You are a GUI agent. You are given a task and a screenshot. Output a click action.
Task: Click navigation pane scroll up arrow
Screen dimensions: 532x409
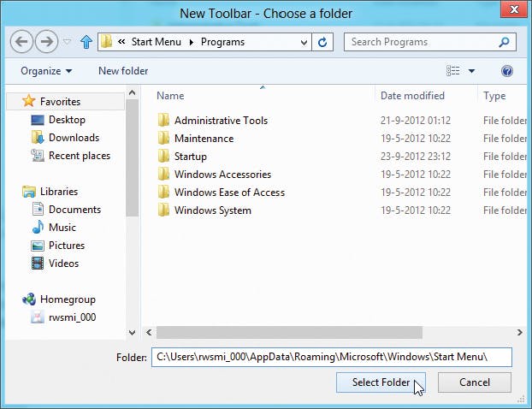(x=132, y=92)
